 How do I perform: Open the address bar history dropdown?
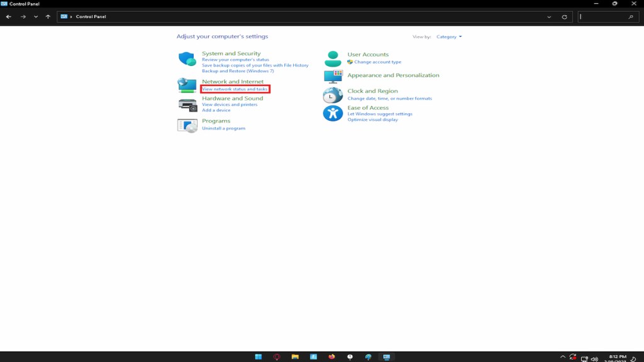coord(549,17)
